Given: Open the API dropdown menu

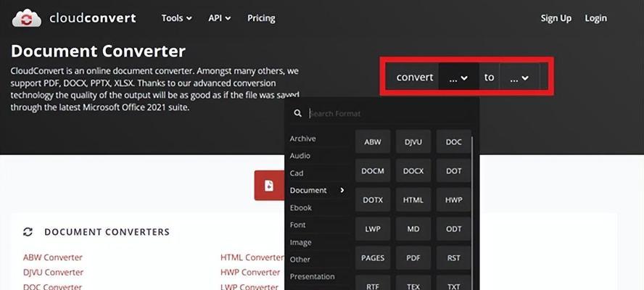Looking at the screenshot, I should (219, 18).
